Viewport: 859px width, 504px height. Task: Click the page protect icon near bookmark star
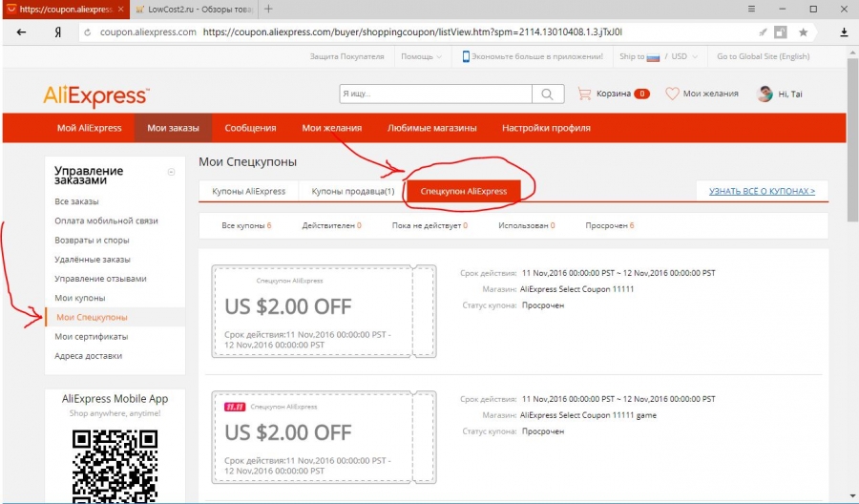pos(781,32)
